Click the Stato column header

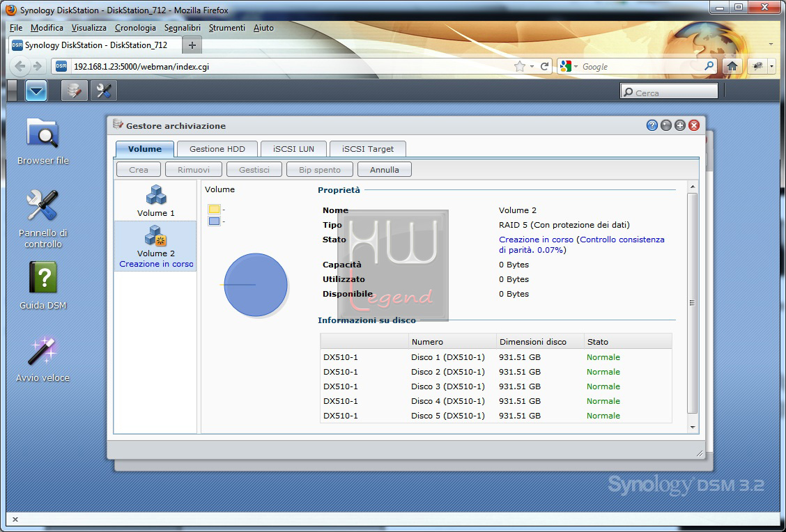coord(628,342)
